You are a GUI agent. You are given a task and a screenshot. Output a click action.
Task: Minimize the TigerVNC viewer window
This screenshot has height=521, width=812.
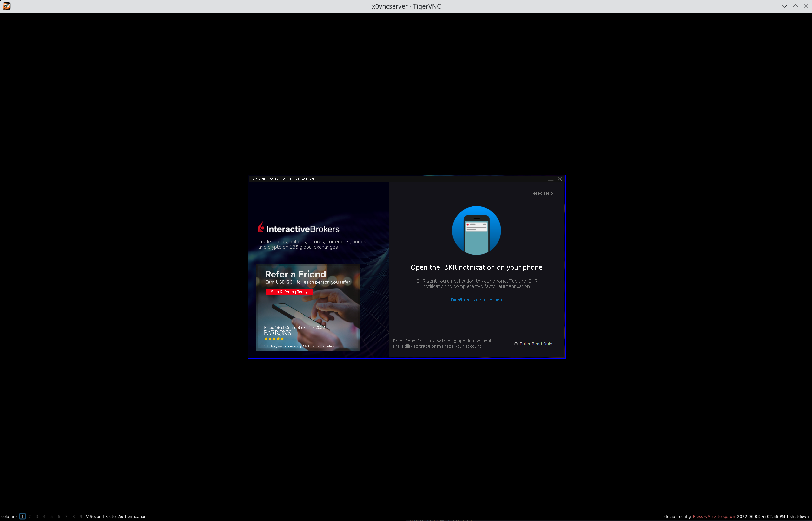[x=784, y=6]
